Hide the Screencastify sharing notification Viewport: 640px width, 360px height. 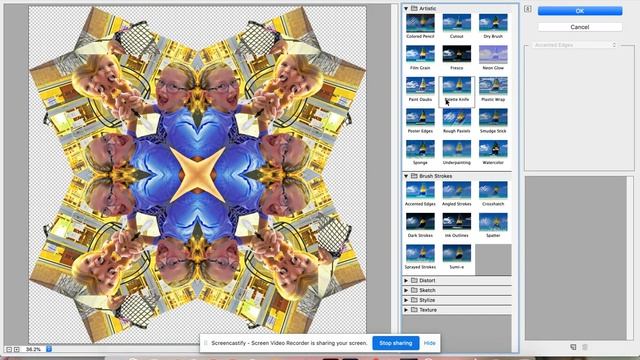point(429,343)
